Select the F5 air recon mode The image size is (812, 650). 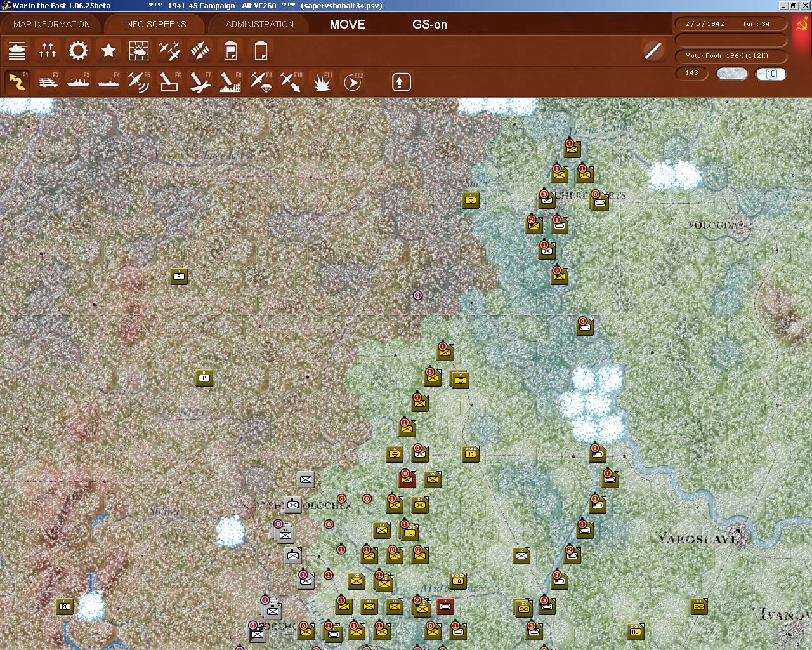point(139,82)
